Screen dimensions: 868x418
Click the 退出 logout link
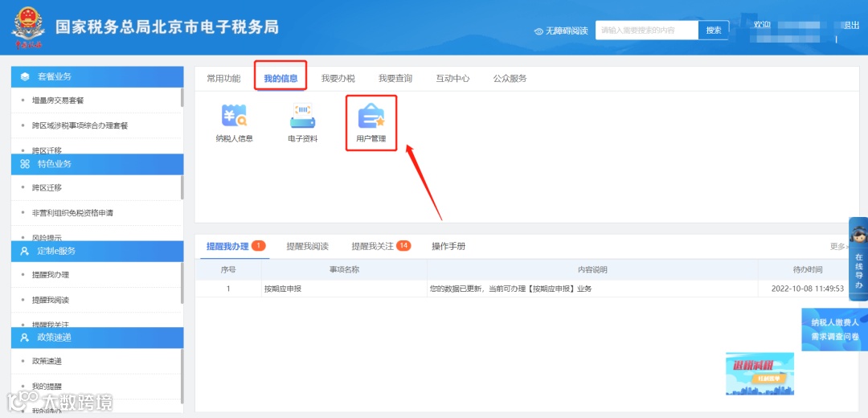coord(850,25)
